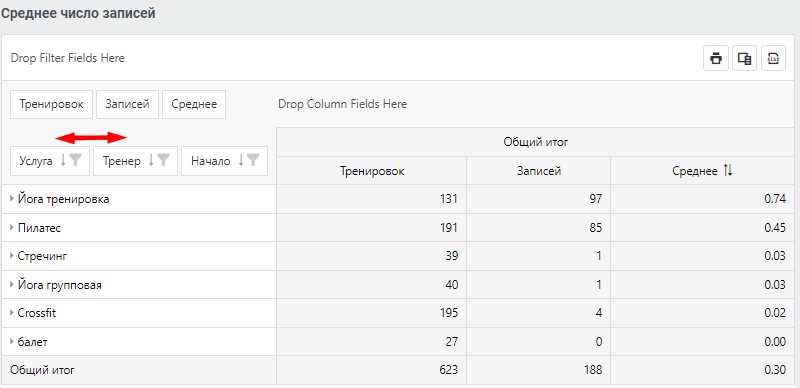This screenshot has width=800, height=388.
Task: Sort the Услуга field using its arrow
Action: point(63,161)
